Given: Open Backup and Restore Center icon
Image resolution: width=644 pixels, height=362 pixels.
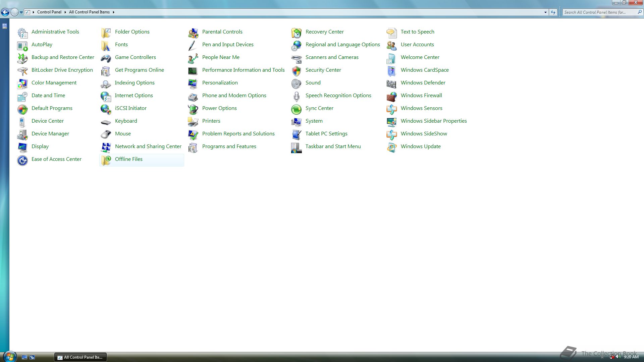Looking at the screenshot, I should pos(22,58).
